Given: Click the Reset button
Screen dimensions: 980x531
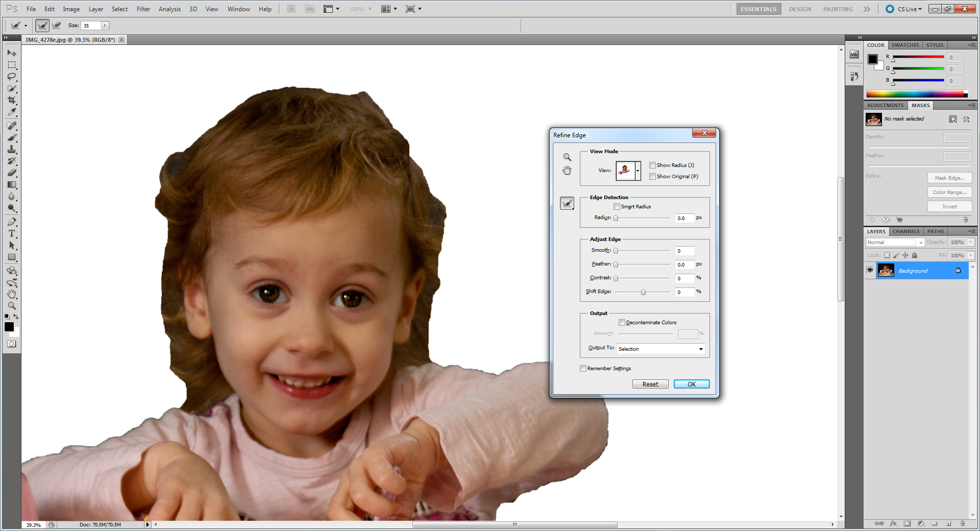Looking at the screenshot, I should click(x=650, y=384).
